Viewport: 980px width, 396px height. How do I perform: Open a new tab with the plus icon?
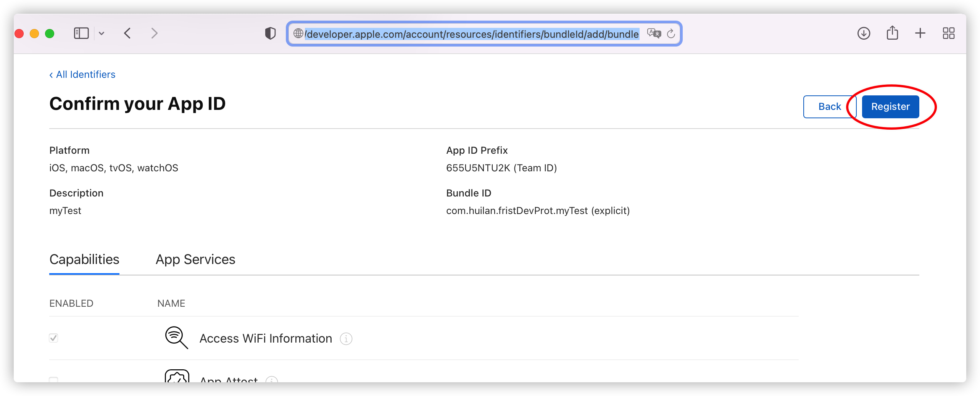click(x=920, y=34)
